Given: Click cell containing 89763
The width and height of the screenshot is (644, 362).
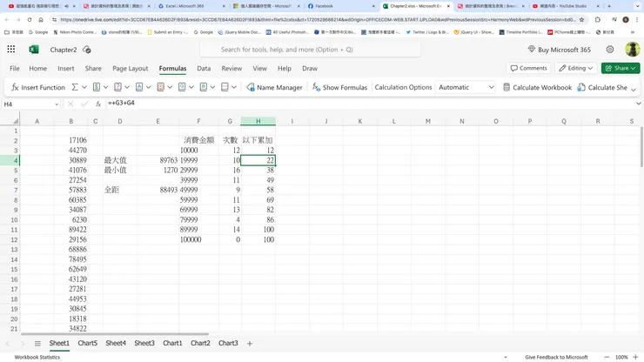Looking at the screenshot, I should 158,160.
